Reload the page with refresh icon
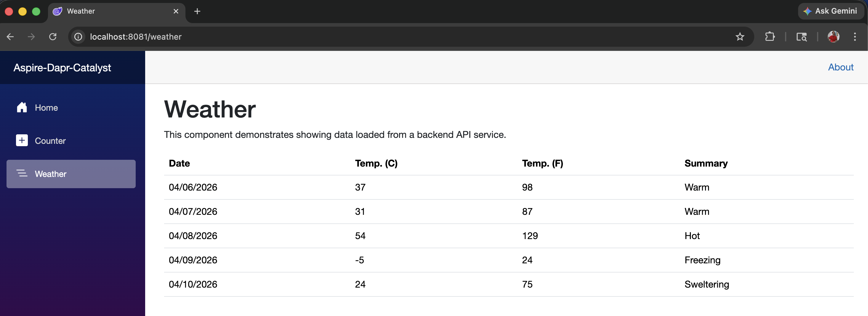868x316 pixels. 52,37
